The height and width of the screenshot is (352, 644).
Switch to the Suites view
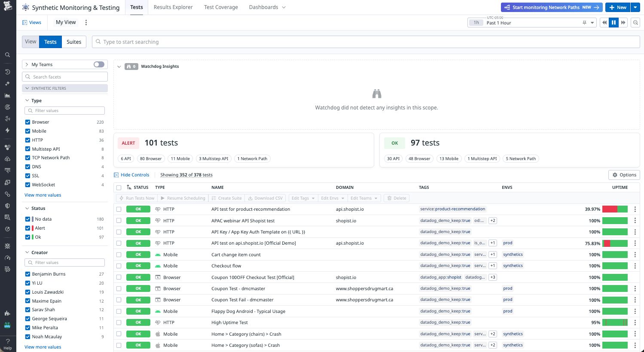pos(74,42)
